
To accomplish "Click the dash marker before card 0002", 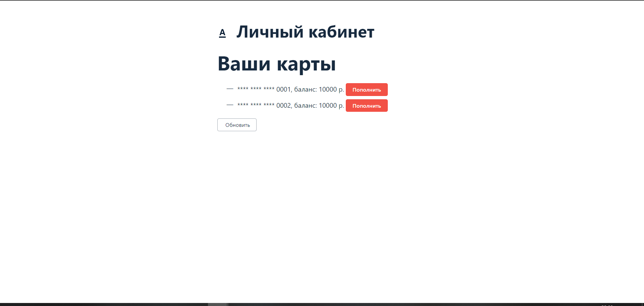I will click(x=229, y=105).
